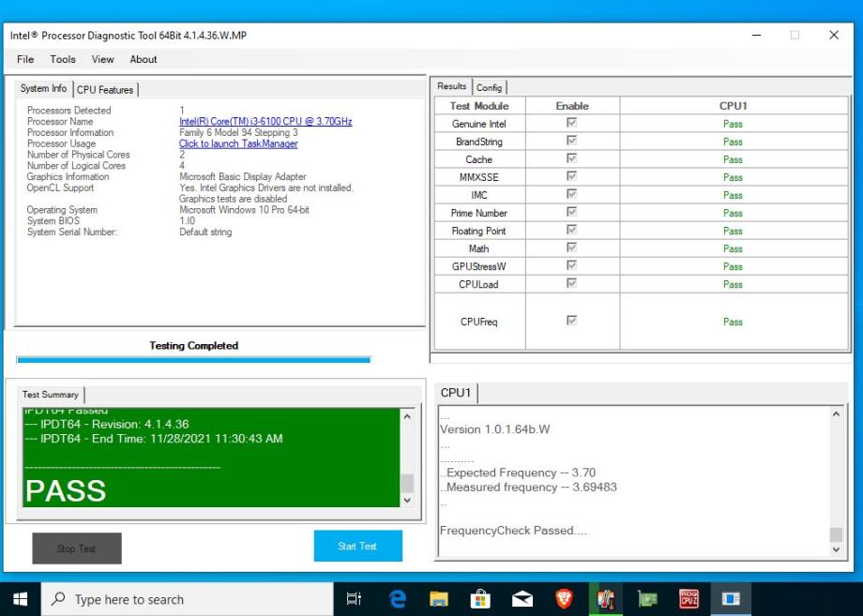
Task: Click the large PASS text in summary
Action: click(x=66, y=490)
